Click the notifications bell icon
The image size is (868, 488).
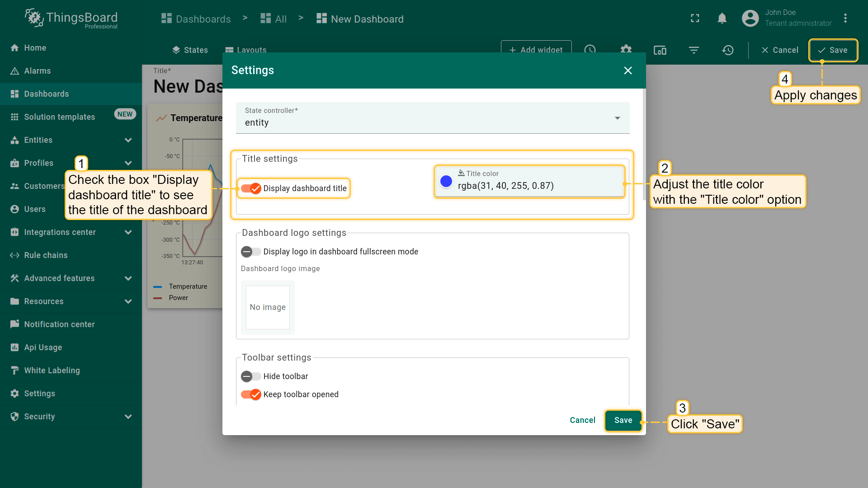(722, 19)
